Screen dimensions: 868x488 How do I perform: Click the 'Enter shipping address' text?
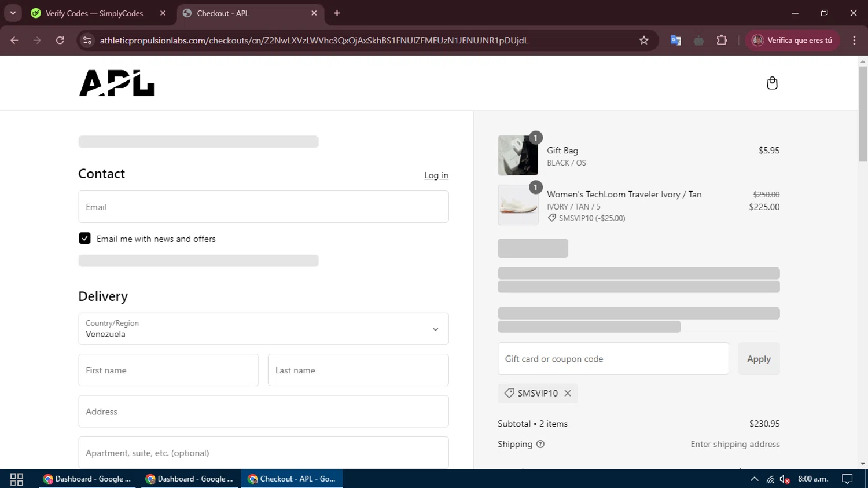click(735, 444)
